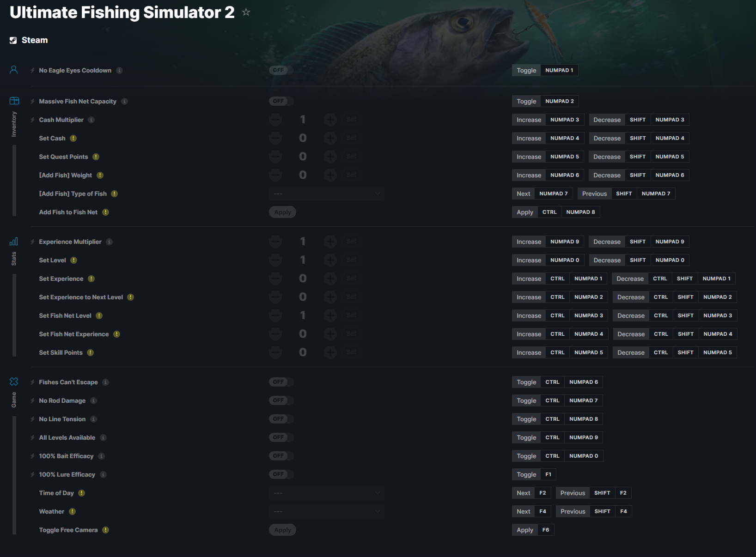Show info for No Eagle Eyes Cooldown

click(119, 70)
